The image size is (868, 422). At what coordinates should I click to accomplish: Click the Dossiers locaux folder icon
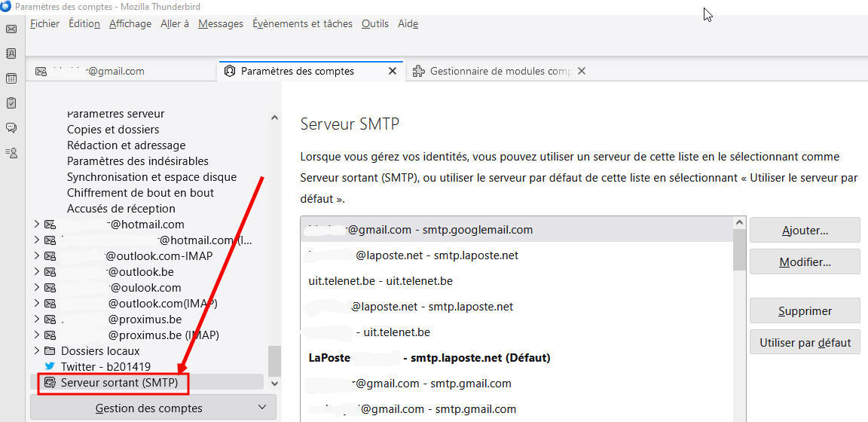click(50, 350)
